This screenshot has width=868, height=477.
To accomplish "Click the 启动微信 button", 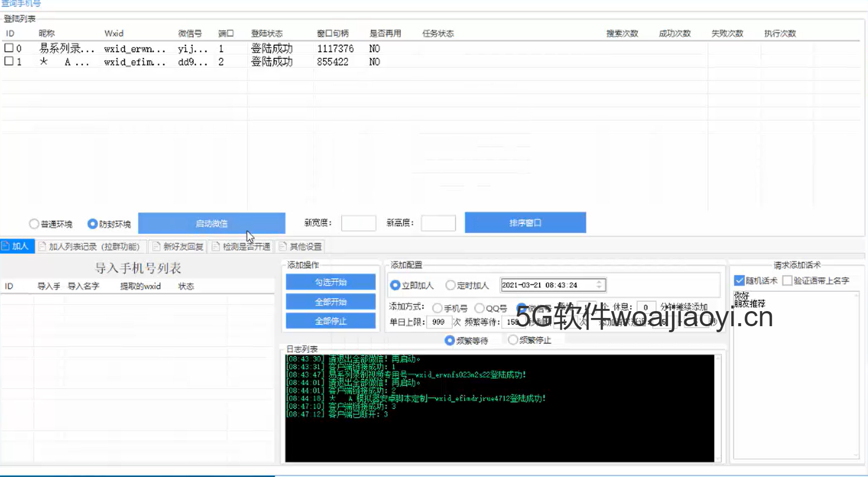I will point(211,223).
